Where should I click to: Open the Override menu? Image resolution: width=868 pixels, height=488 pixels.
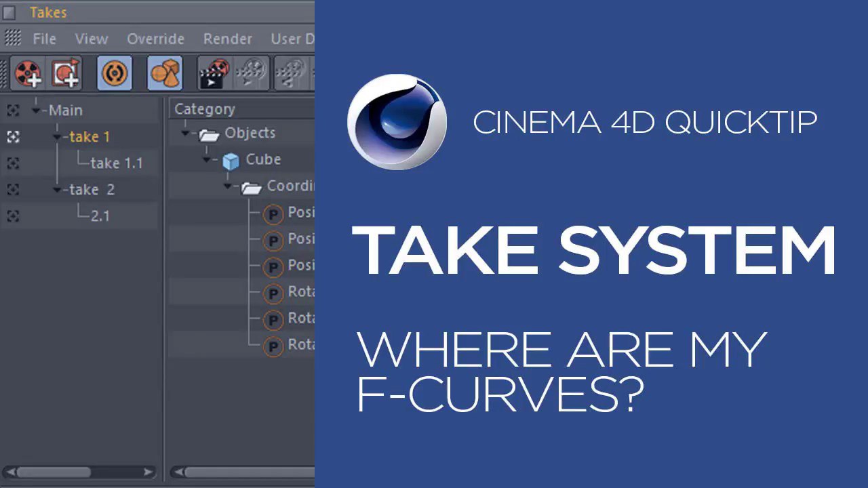(x=155, y=39)
